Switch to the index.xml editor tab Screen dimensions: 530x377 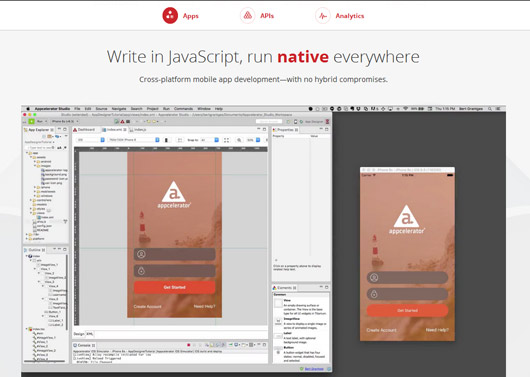[x=115, y=130]
